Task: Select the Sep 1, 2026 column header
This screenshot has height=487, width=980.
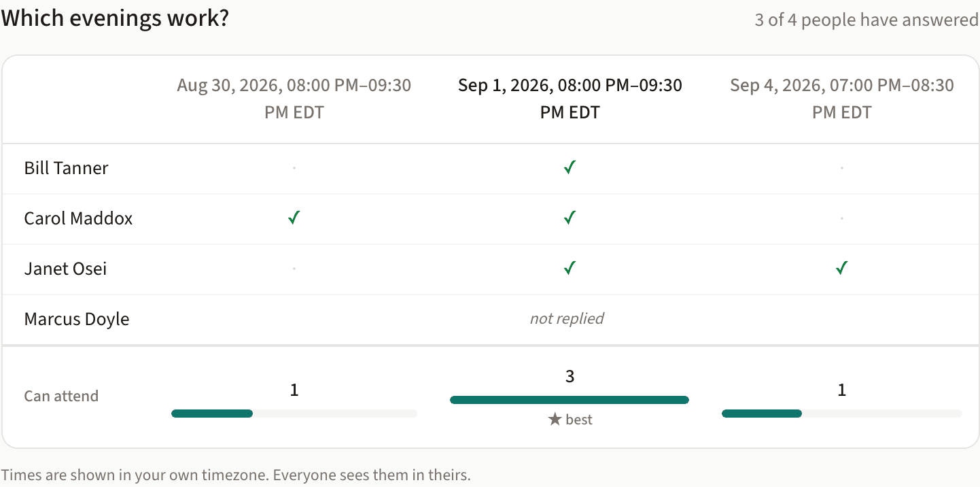Action: (570, 99)
